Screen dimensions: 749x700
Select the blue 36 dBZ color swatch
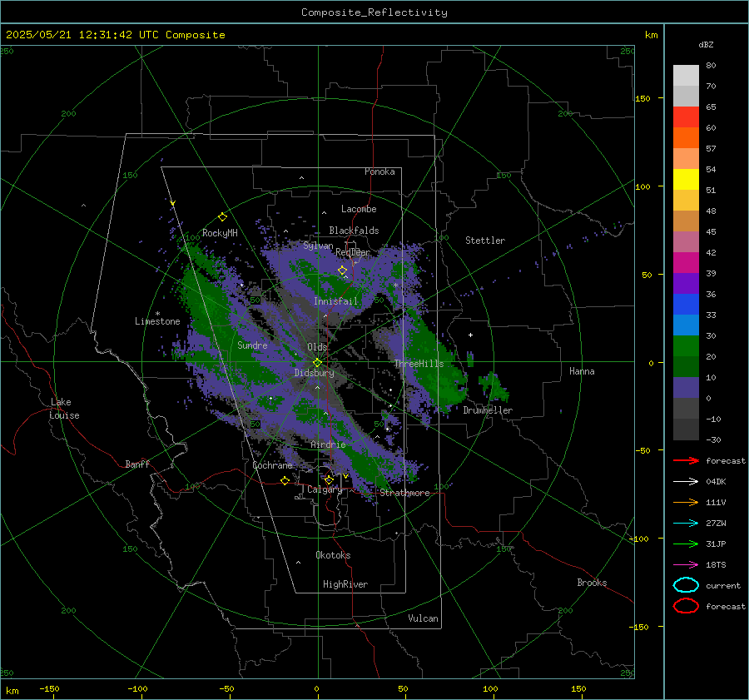click(x=686, y=304)
